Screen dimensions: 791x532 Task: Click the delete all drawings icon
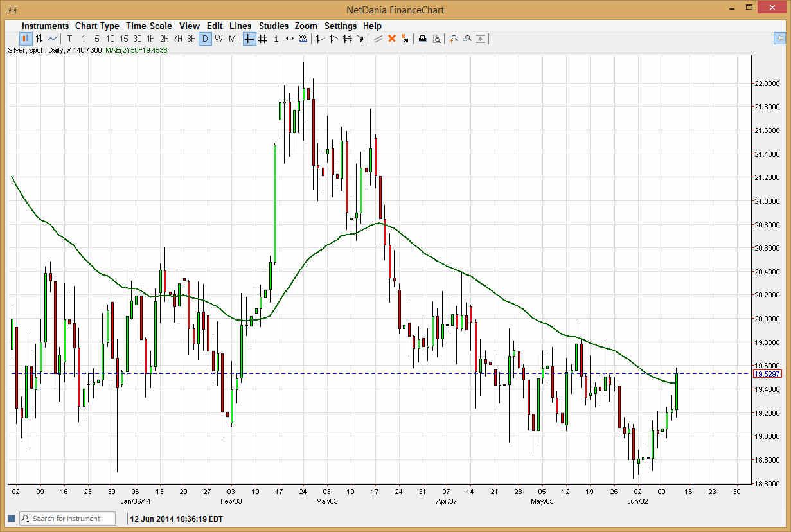(405, 39)
